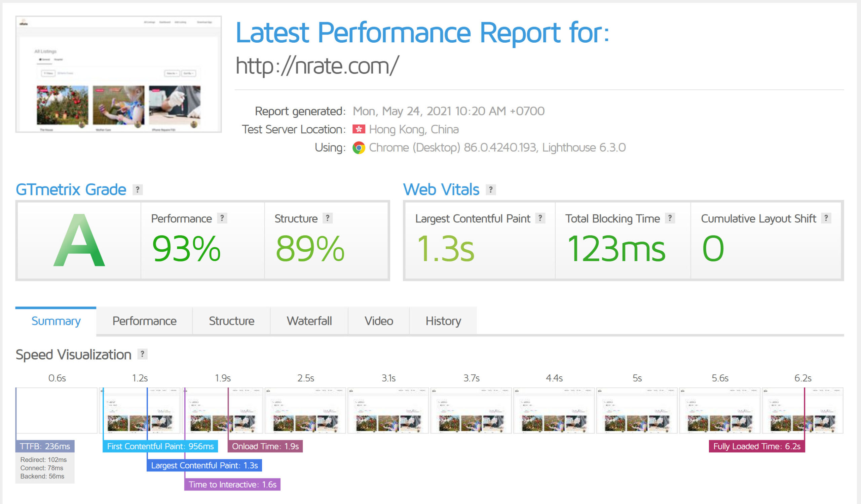This screenshot has width=861, height=504.
Task: Open the Waterfall tab
Action: pos(309,321)
